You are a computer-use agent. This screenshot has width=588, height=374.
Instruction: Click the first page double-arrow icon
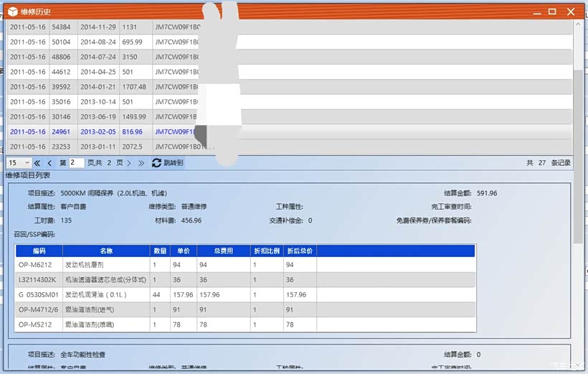tap(37, 163)
